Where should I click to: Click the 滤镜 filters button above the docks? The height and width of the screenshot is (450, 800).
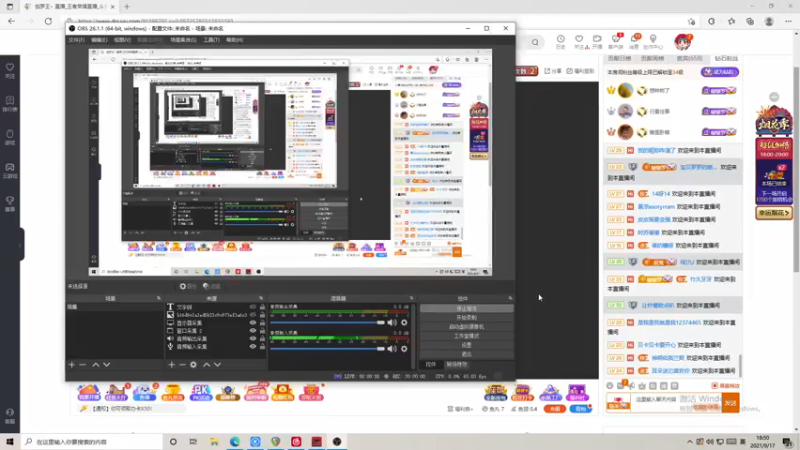[x=211, y=286]
